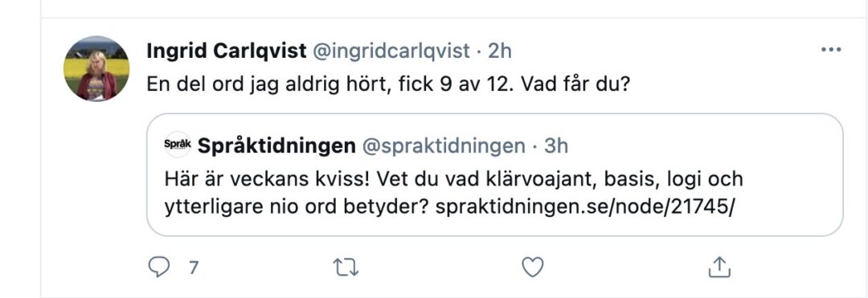Select the @spraktidningen handle
Image resolution: width=868 pixels, height=298 pixels.
click(444, 146)
